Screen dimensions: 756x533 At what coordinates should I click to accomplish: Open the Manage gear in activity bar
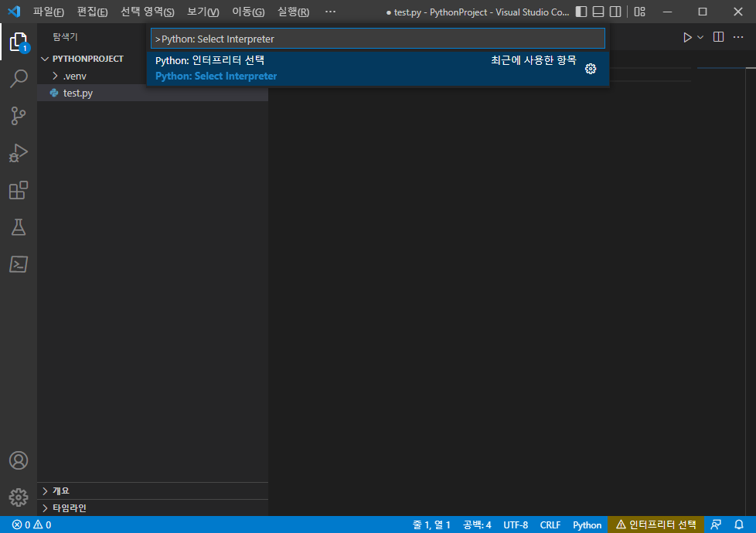point(19,497)
